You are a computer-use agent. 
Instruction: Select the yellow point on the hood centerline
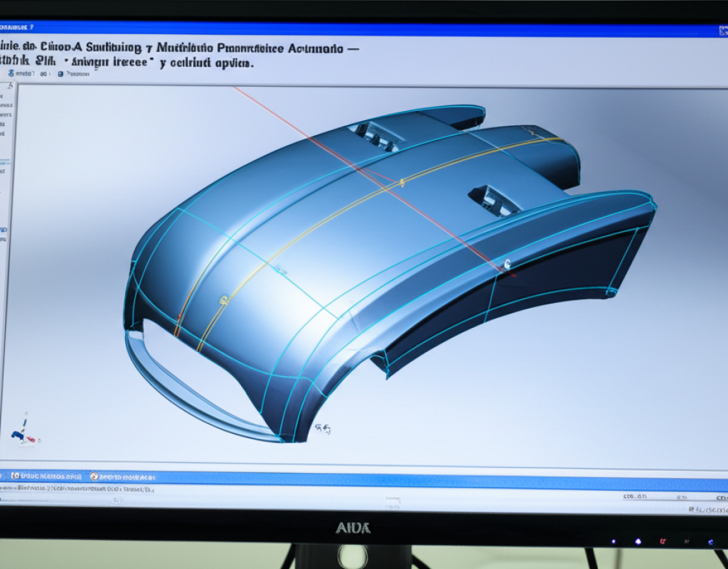[x=402, y=184]
